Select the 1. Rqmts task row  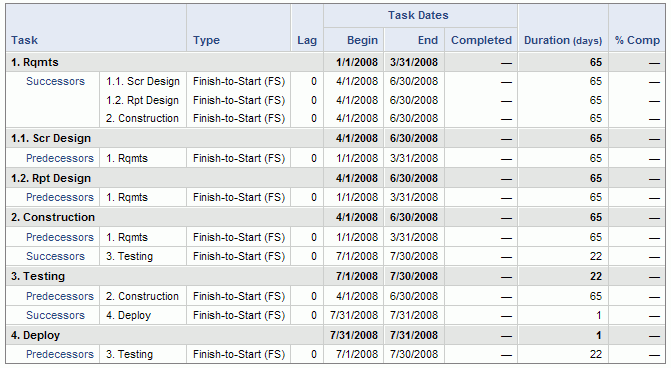(336, 62)
